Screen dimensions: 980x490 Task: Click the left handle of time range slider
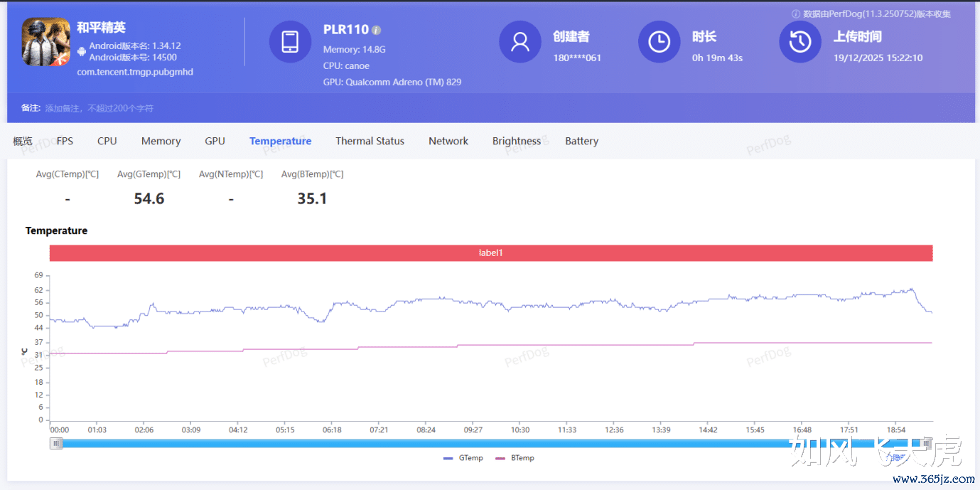point(56,443)
